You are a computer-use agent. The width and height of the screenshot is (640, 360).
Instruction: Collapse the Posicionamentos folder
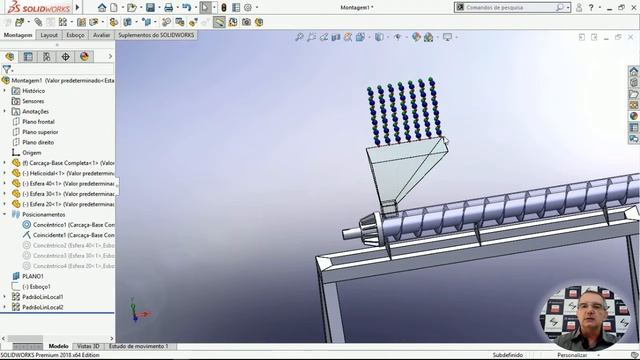point(5,214)
